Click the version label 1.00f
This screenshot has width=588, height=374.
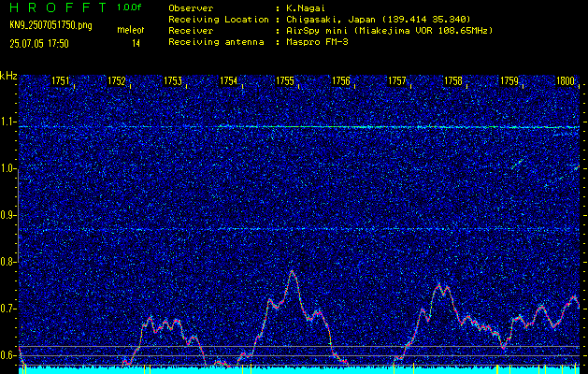click(129, 7)
